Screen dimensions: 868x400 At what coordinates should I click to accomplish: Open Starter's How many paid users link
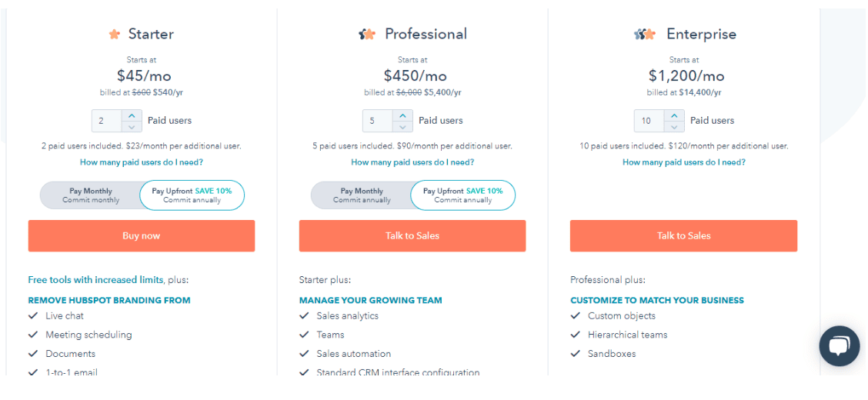click(142, 162)
